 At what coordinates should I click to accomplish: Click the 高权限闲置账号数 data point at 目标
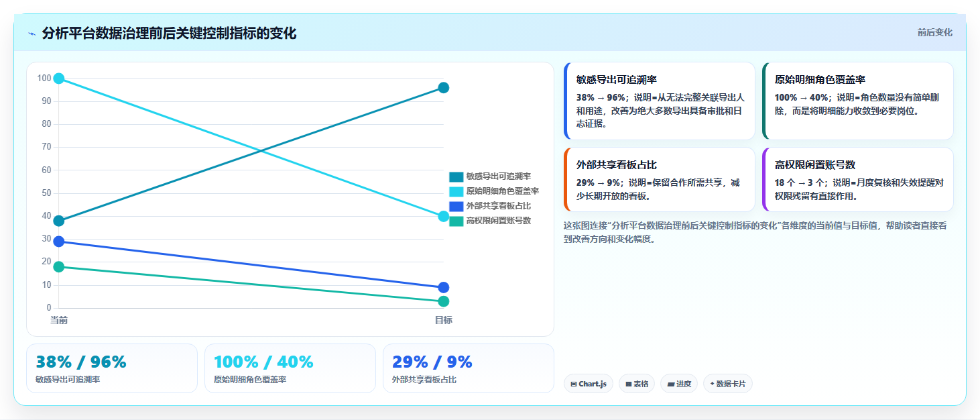click(x=443, y=301)
